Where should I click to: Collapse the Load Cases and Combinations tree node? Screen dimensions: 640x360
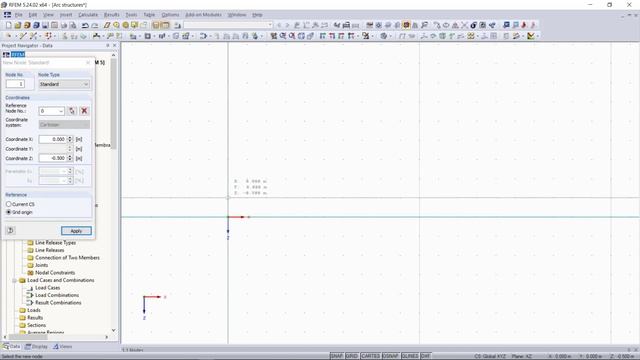coord(14,280)
